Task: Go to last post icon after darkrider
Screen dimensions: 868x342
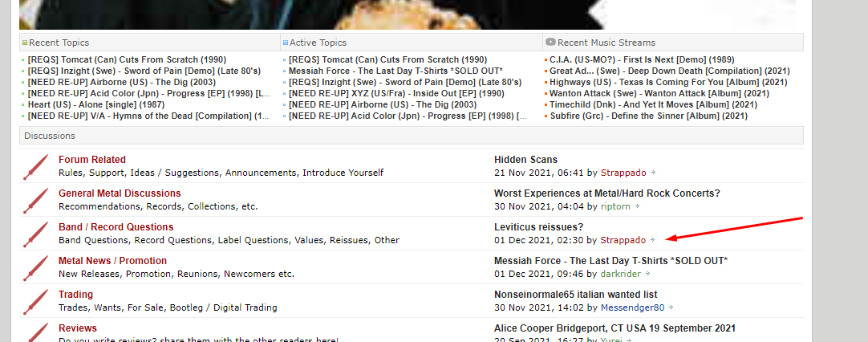Action: 647,274
